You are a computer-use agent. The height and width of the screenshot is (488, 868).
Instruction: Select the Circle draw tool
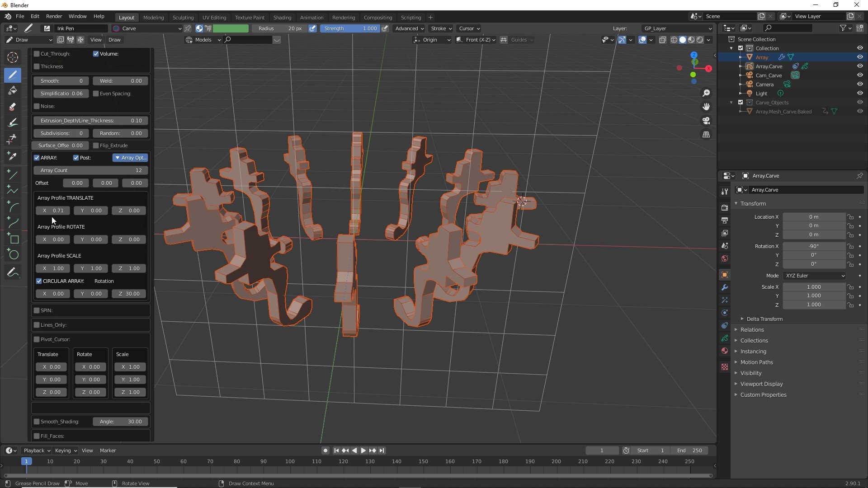click(x=14, y=255)
